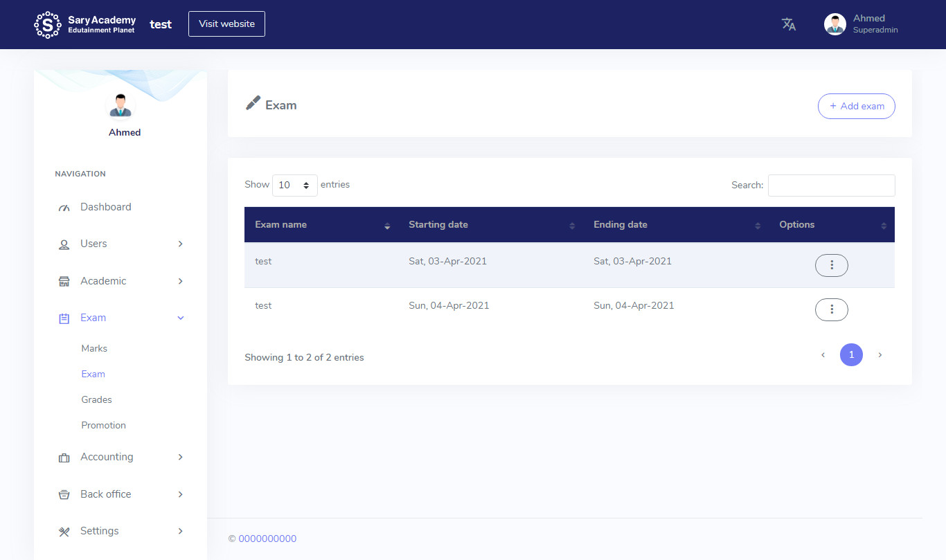Go to next page arrow

pyautogui.click(x=880, y=355)
